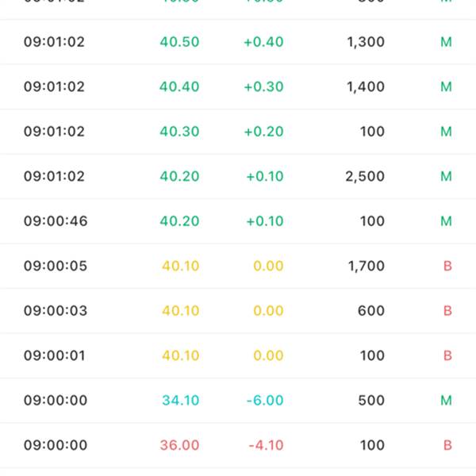Image resolution: width=476 pixels, height=476 pixels.
Task: Click the -6.00 change value
Action: [x=265, y=401]
